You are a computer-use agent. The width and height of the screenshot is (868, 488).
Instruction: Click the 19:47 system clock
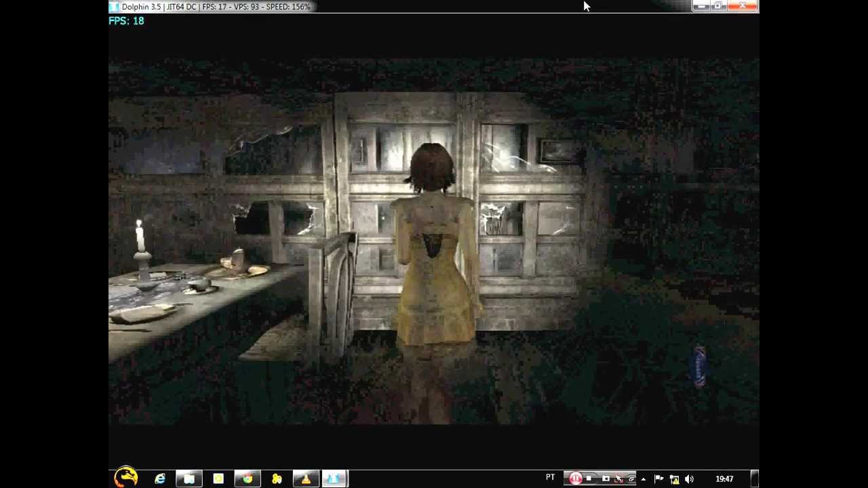click(x=724, y=479)
